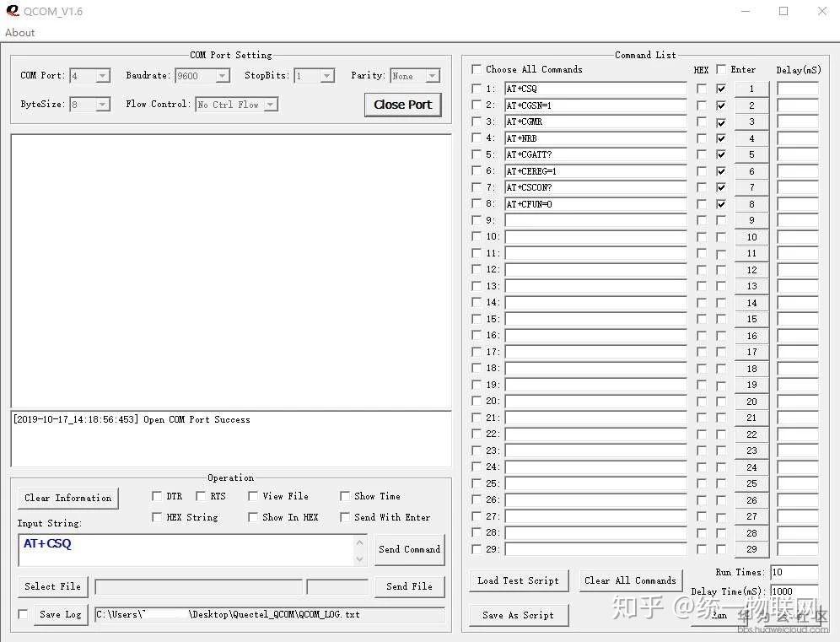
Task: Click Load Test Script button
Action: (519, 580)
